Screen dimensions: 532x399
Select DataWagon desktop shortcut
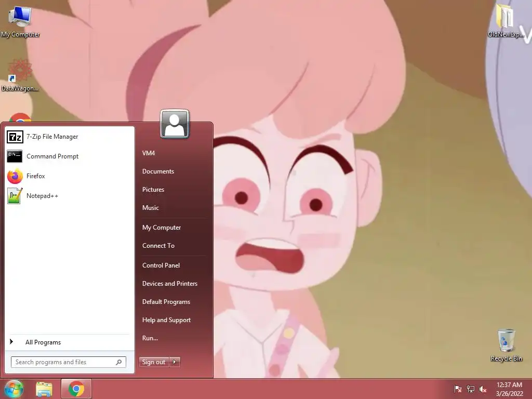click(x=20, y=75)
